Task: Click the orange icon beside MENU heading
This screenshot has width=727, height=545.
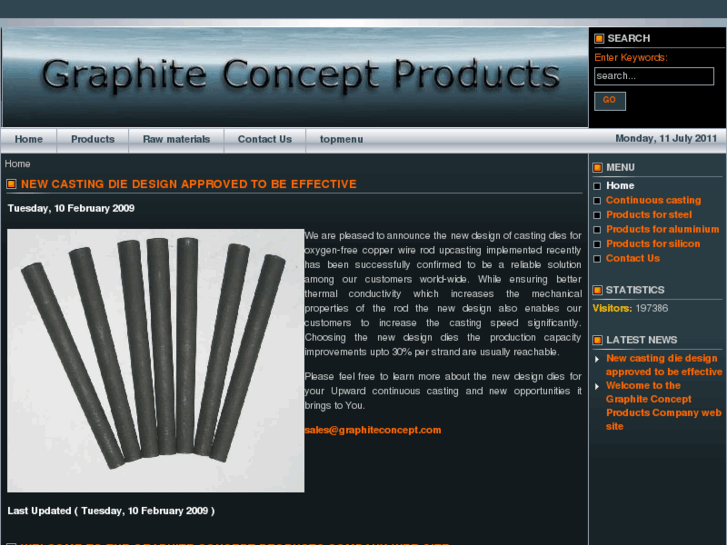Action: tap(598, 167)
